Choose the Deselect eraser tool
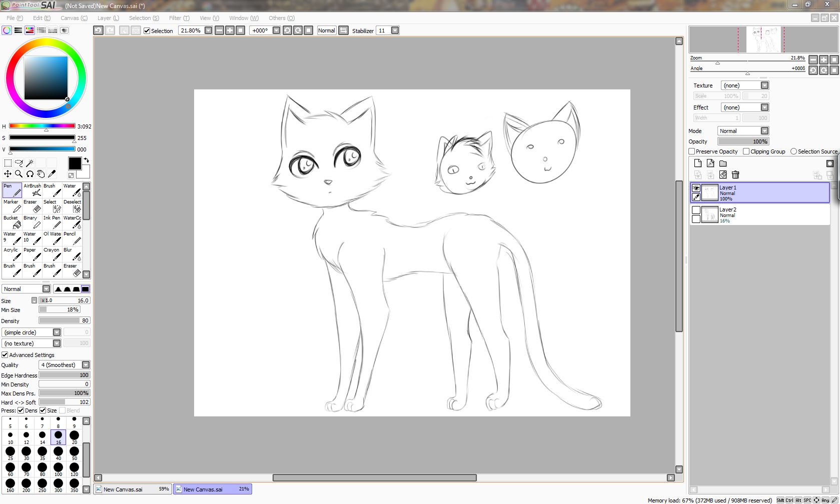 pyautogui.click(x=72, y=206)
